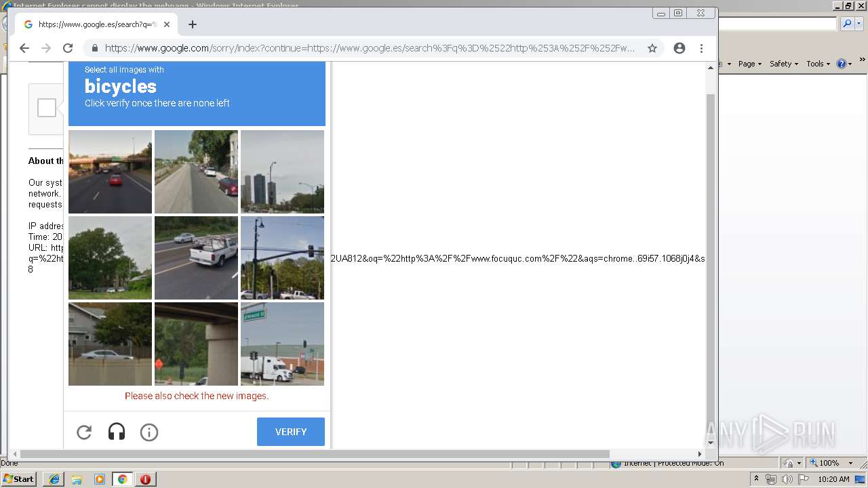Open the Chrome profile account icon
868x488 pixels.
click(x=679, y=48)
